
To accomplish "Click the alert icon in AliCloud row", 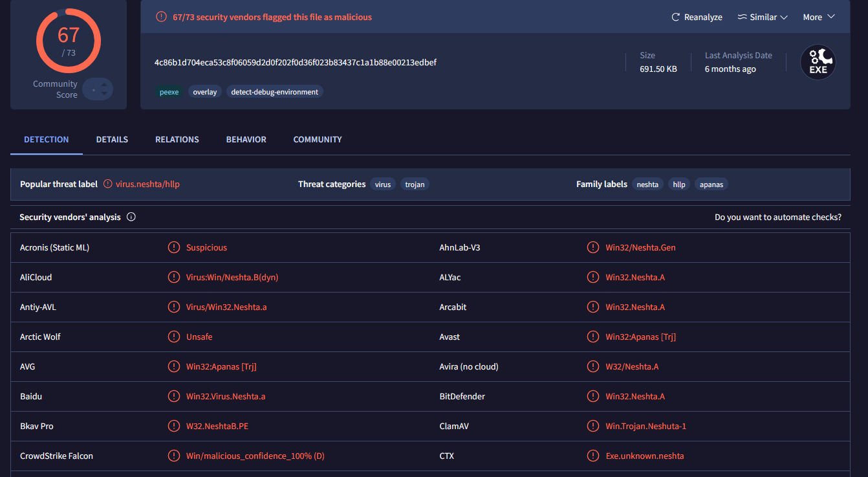I will (x=174, y=277).
